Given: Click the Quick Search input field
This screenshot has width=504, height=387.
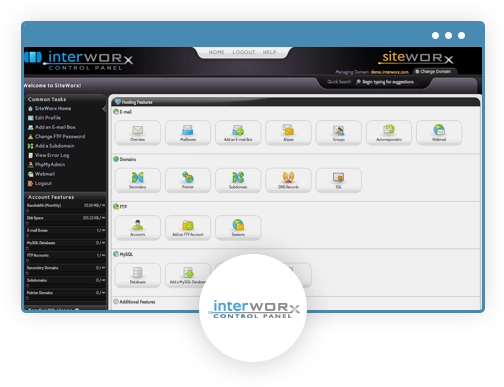Looking at the screenshot, I should (x=388, y=82).
